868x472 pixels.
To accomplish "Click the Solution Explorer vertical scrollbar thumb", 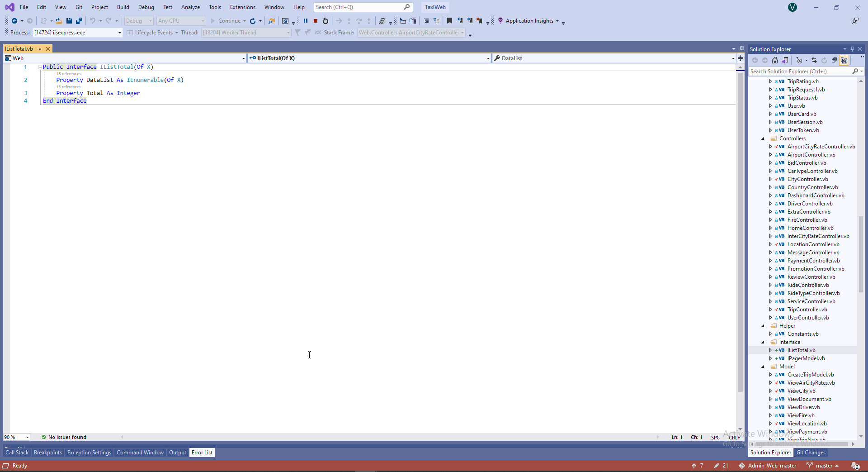I will pos(861,254).
